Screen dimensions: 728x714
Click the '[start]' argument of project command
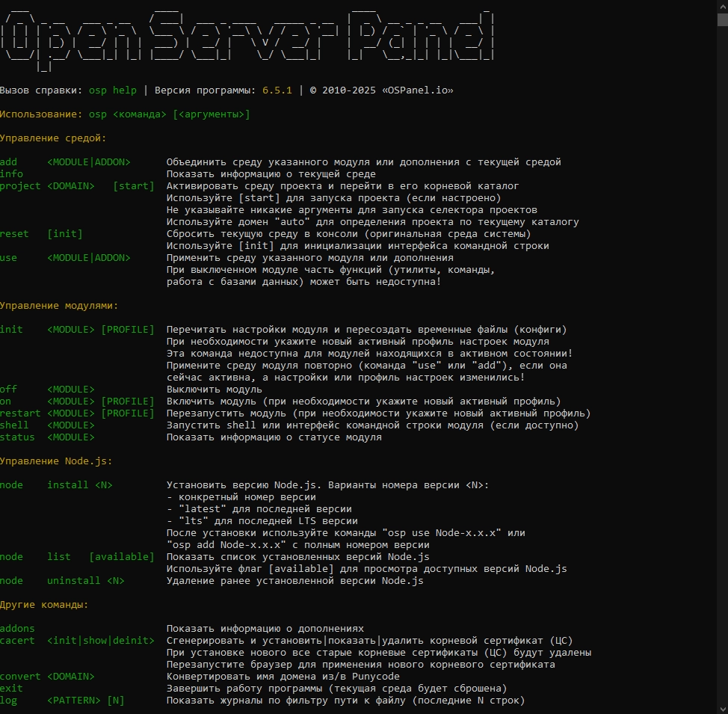[x=134, y=186]
